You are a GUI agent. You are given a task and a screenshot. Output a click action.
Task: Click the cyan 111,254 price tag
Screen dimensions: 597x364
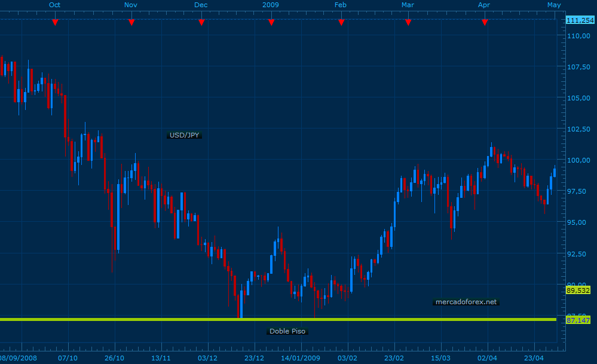[x=580, y=20]
